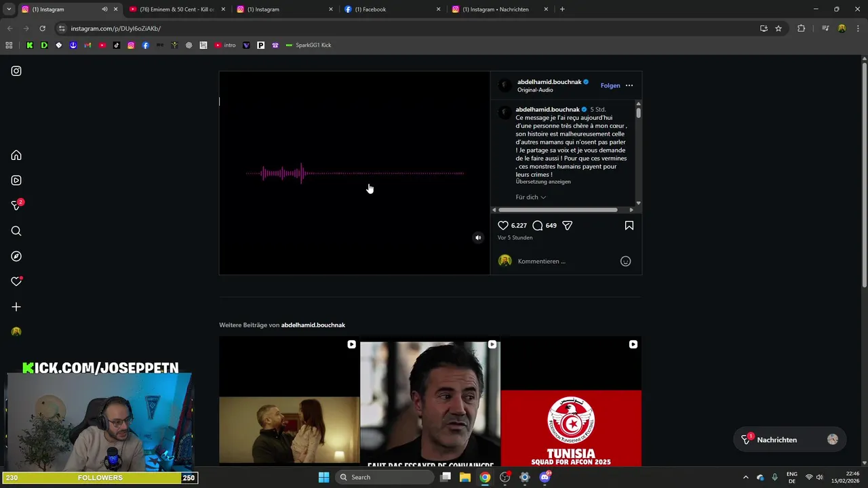Save the post with the bookmark icon

tap(629, 226)
